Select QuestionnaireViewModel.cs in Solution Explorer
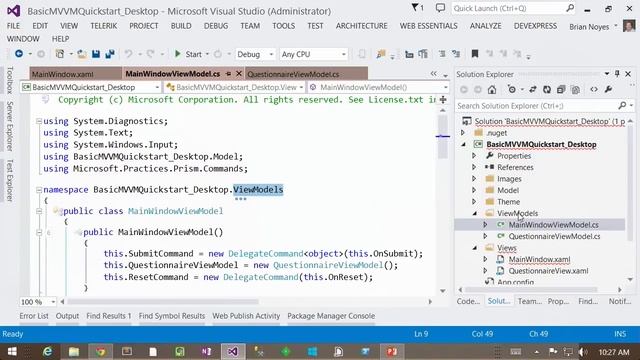This screenshot has width=640, height=360. coord(554,236)
